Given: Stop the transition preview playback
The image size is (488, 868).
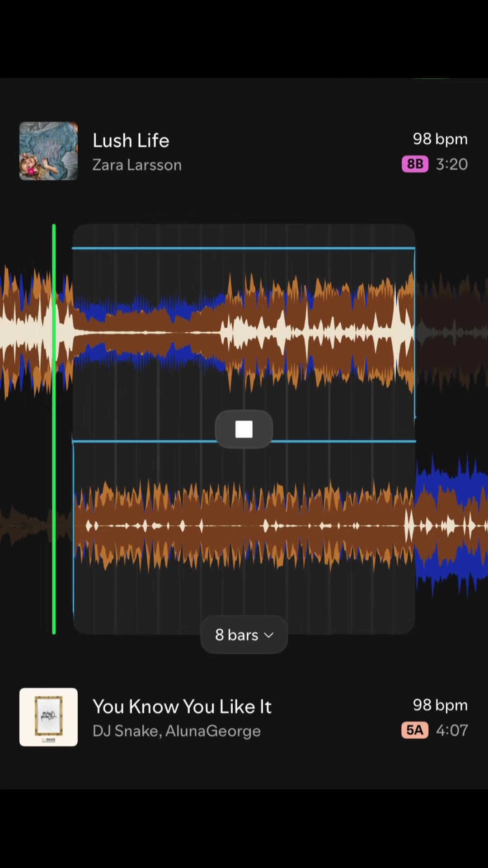Looking at the screenshot, I should coord(244,429).
